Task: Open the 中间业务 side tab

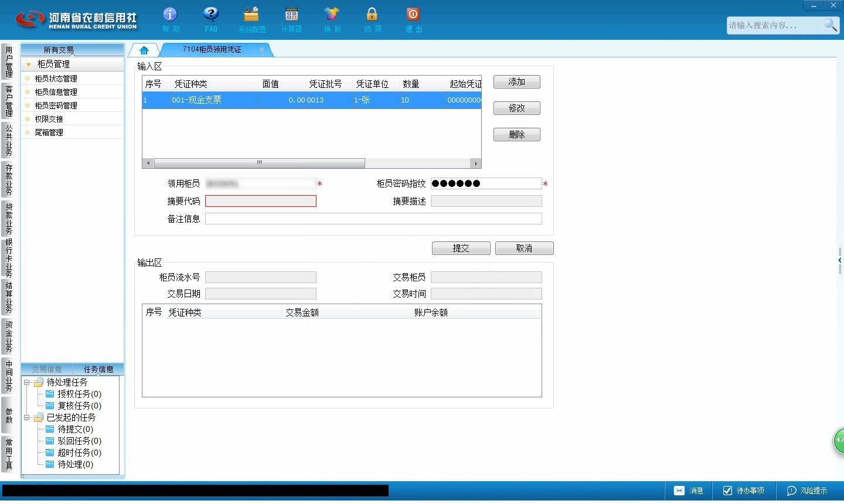Action: pyautogui.click(x=8, y=376)
